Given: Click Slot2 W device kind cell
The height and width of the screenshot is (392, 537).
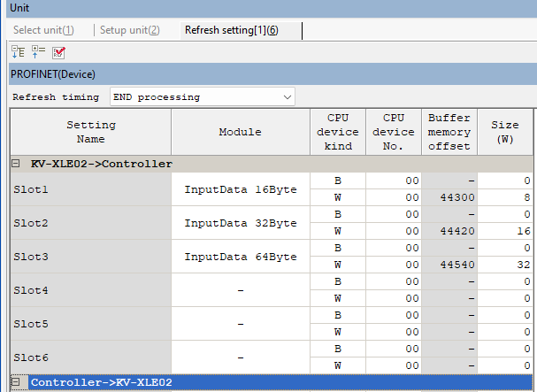Looking at the screenshot, I should point(338,231).
